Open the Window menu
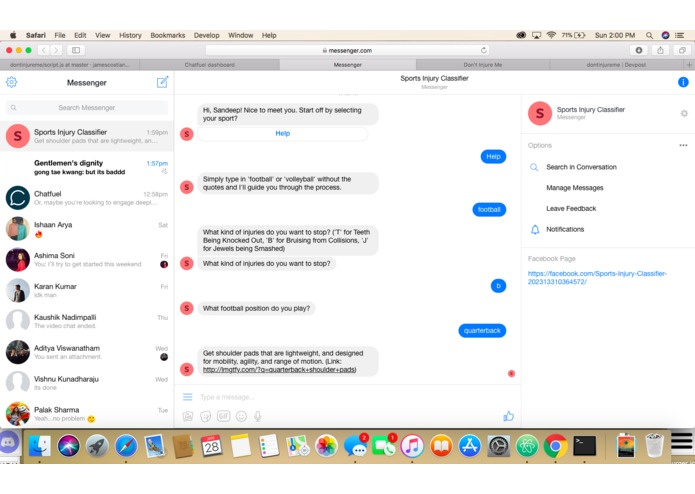695x494 pixels. click(x=240, y=35)
